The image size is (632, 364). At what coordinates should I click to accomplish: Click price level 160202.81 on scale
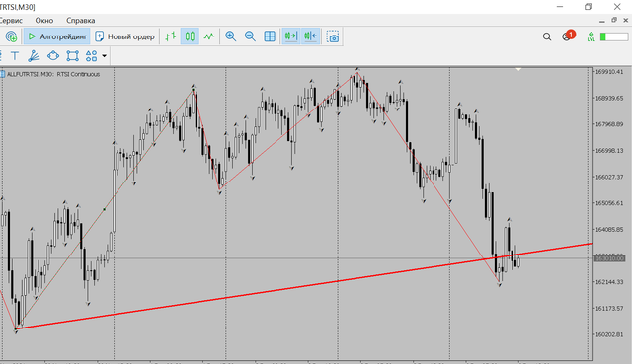coord(609,334)
